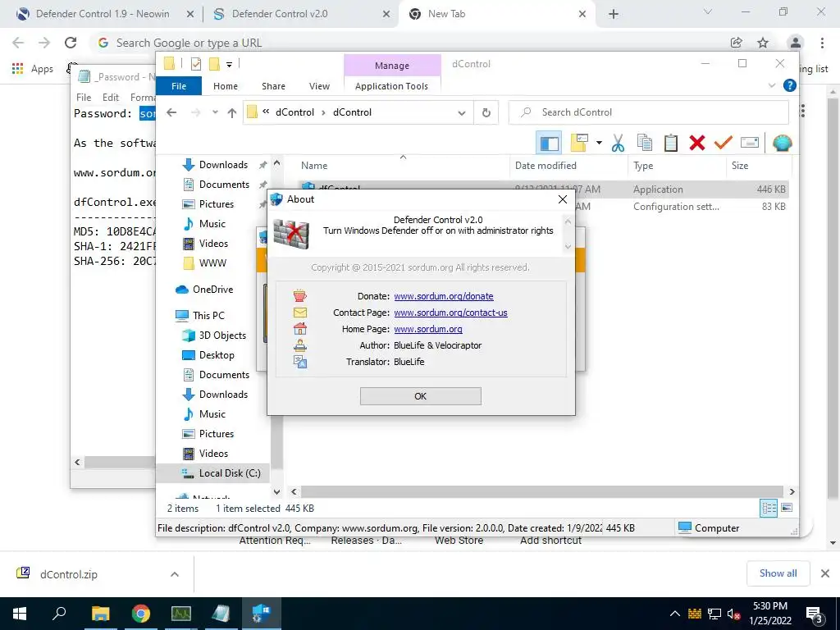Image resolution: width=840 pixels, height=630 pixels.
Task: Click the Donate link www.sordum.org/donate
Action: click(x=444, y=296)
